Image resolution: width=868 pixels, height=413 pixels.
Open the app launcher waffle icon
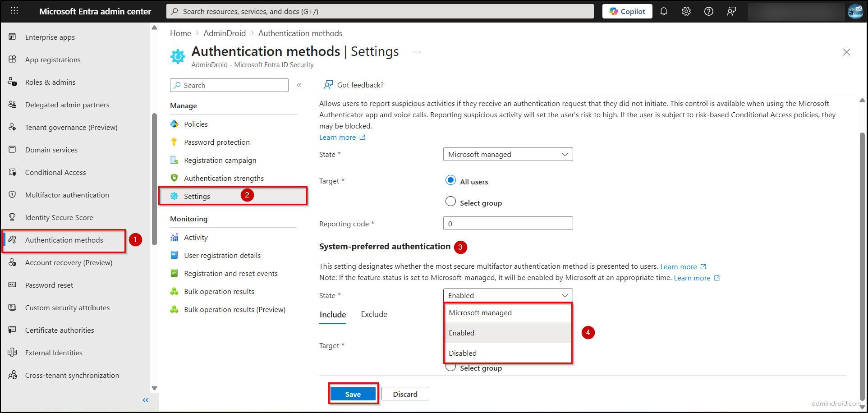(x=14, y=10)
